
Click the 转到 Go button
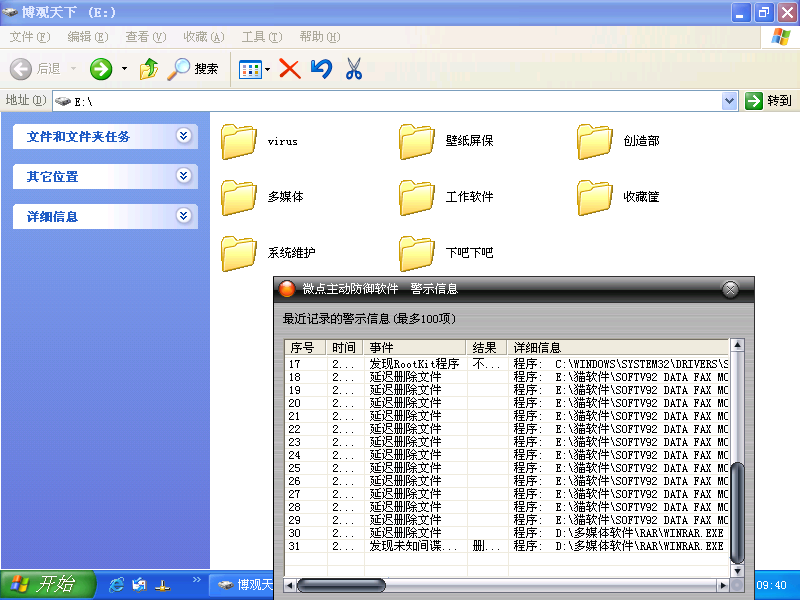(x=768, y=101)
